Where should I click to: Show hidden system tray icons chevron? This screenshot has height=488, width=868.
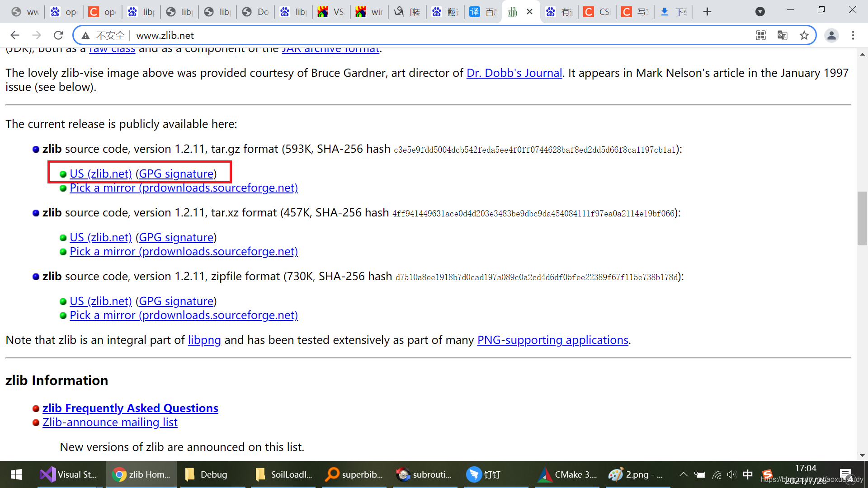683,474
